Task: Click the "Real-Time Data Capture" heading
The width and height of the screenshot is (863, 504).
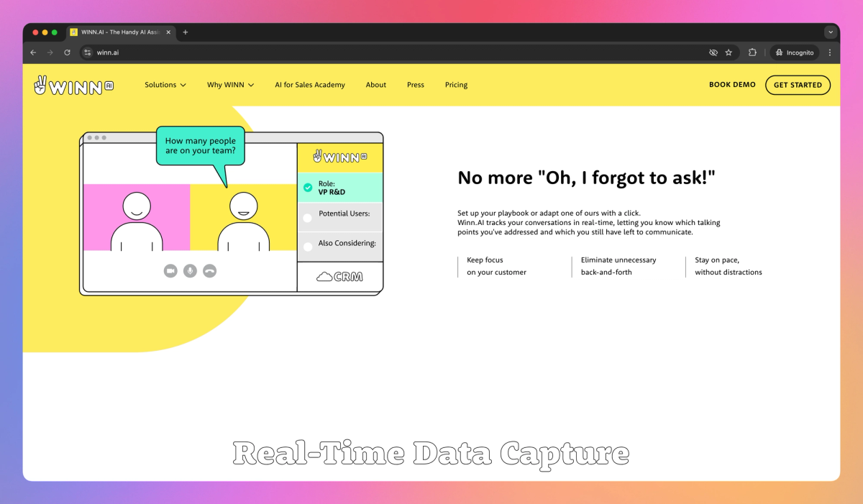Action: (x=431, y=453)
